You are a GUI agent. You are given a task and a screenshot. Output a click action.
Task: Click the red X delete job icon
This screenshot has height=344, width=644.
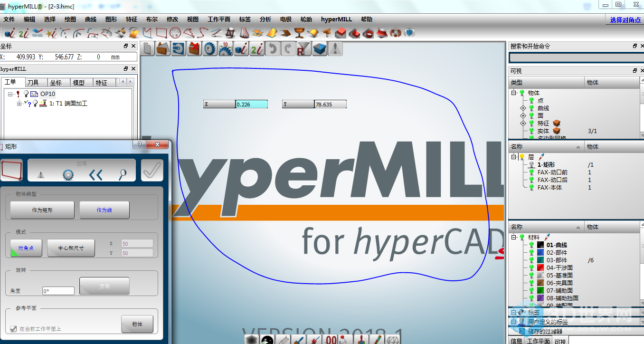[x=194, y=48]
